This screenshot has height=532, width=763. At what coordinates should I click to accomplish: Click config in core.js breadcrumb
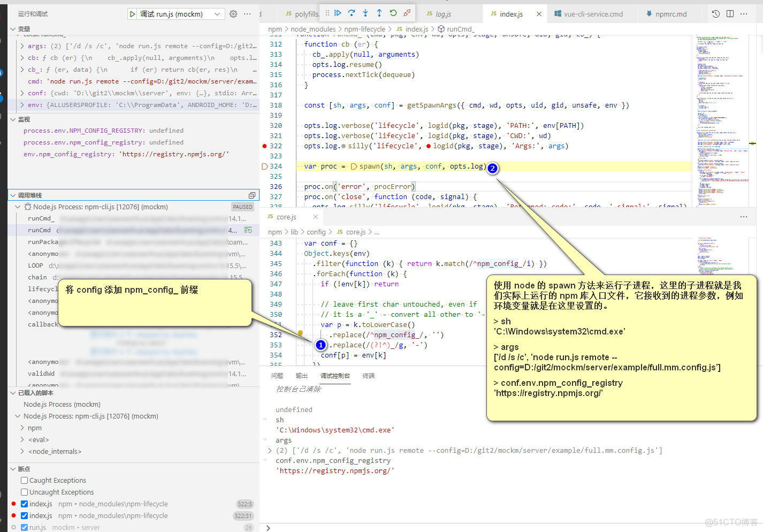click(316, 232)
